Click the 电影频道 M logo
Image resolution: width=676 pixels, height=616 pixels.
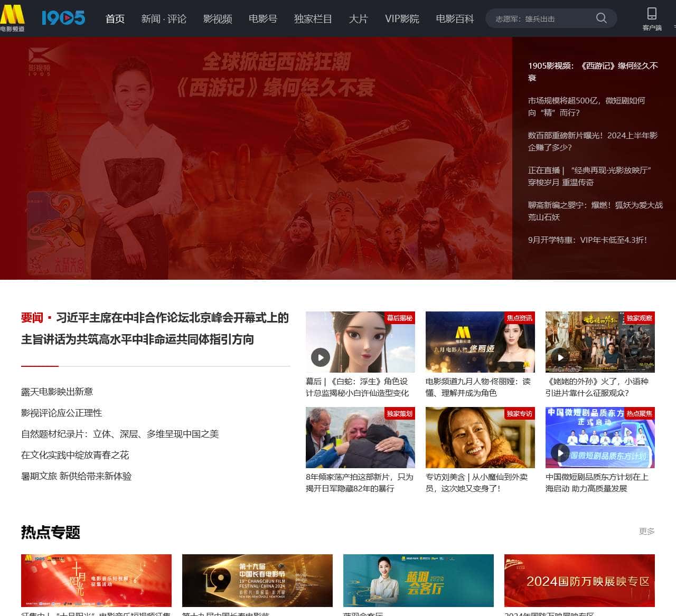(12, 18)
